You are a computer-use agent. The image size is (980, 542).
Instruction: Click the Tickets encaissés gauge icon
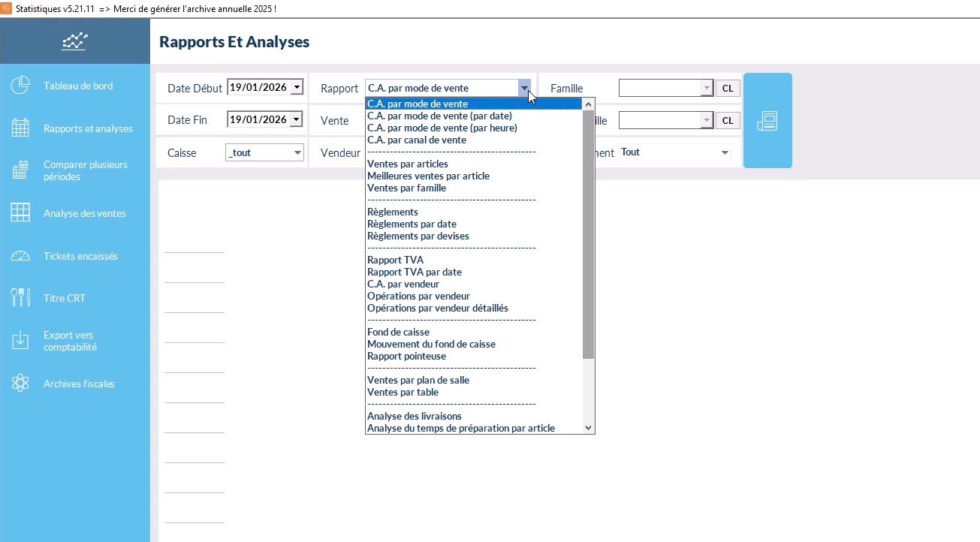pyautogui.click(x=20, y=256)
